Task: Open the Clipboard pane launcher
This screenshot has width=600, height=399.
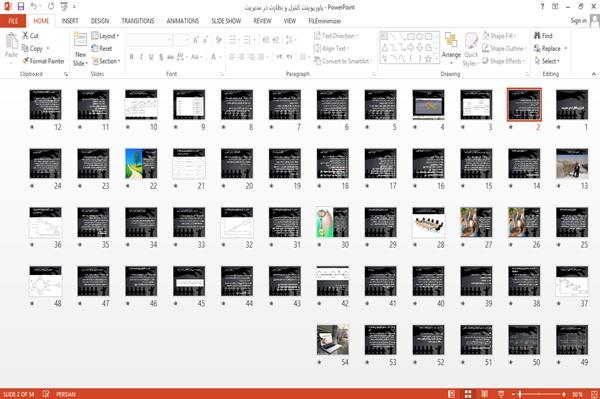Action: pos(66,74)
